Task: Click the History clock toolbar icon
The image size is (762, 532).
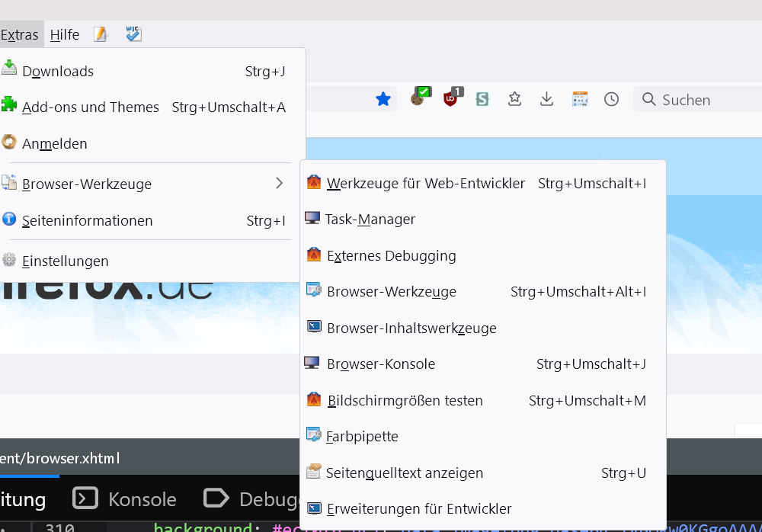Action: (x=611, y=99)
